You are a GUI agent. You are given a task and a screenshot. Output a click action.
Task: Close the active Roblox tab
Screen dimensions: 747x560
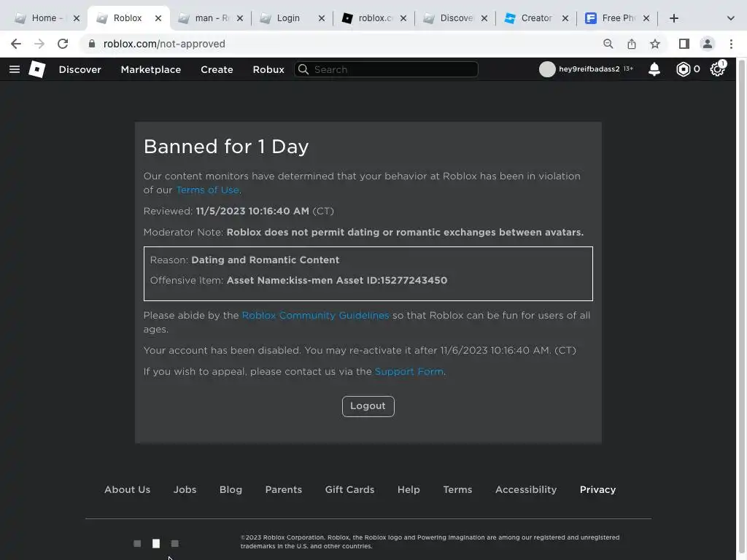click(158, 18)
